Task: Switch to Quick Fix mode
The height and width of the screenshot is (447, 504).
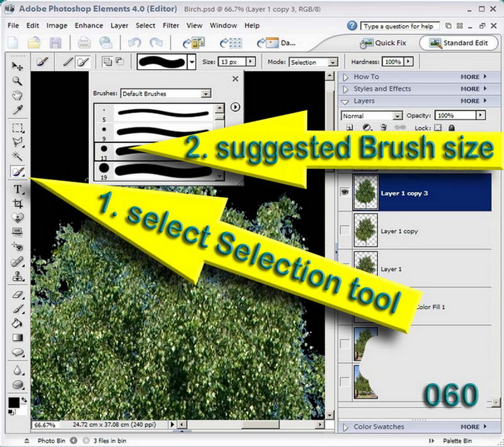Action: 383,43
